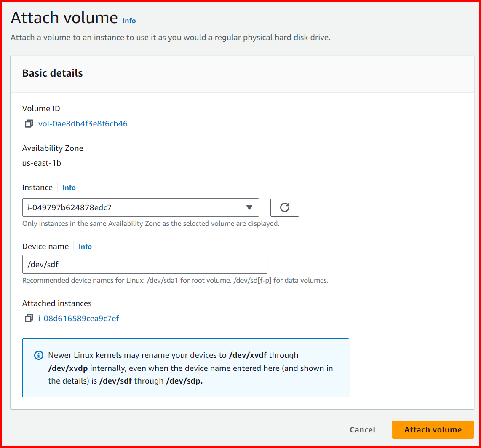481x448 pixels.
Task: Open the i-08d616589cea9c7ef instance link
Action: pos(79,318)
